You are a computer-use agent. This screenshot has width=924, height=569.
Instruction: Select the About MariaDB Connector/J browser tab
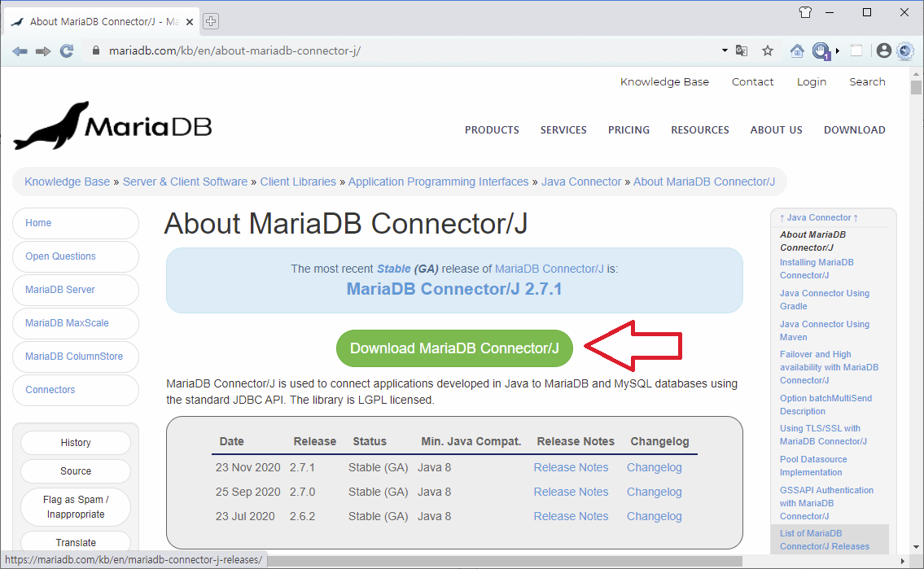click(x=102, y=22)
